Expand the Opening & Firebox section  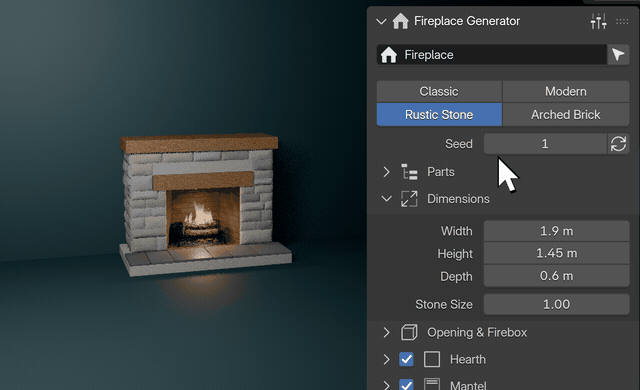[x=386, y=332]
